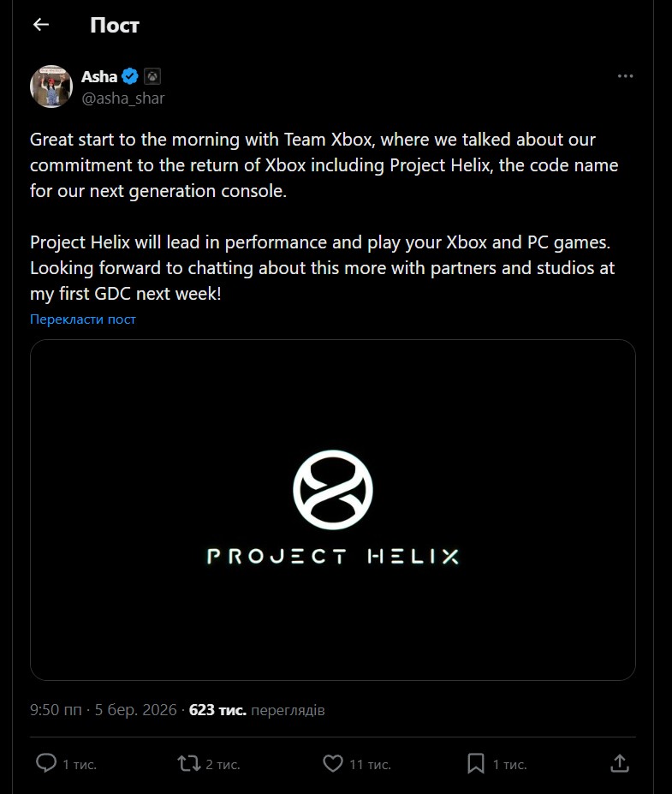The height and width of the screenshot is (794, 672).
Task: Repost using the retweet arrows icon
Action: tap(187, 762)
